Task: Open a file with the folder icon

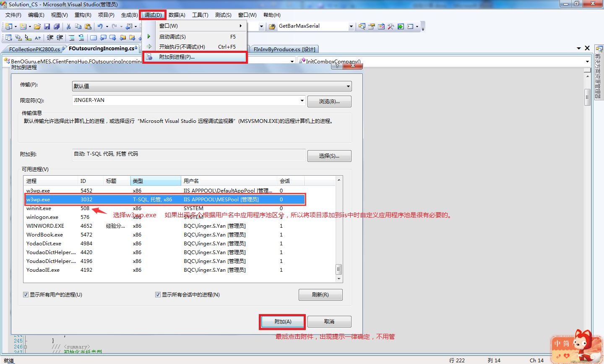Action: coord(37,26)
